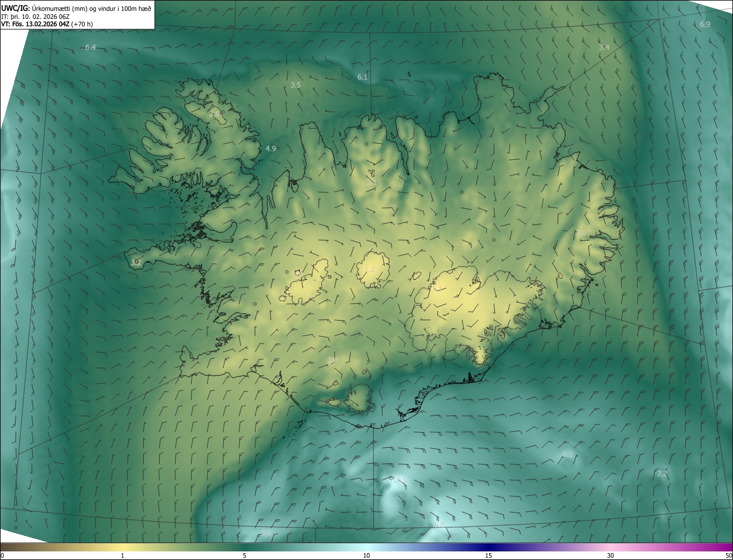Click the map title 'Úrkomumætti (mm) og vindur í 100m hæð'
733x560 pixels.
(90, 8)
